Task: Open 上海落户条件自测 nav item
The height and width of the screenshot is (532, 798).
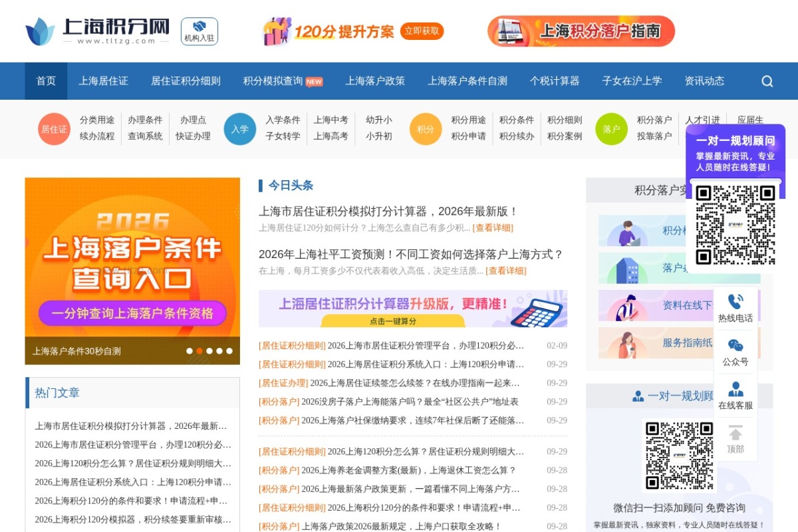Action: pyautogui.click(x=467, y=81)
